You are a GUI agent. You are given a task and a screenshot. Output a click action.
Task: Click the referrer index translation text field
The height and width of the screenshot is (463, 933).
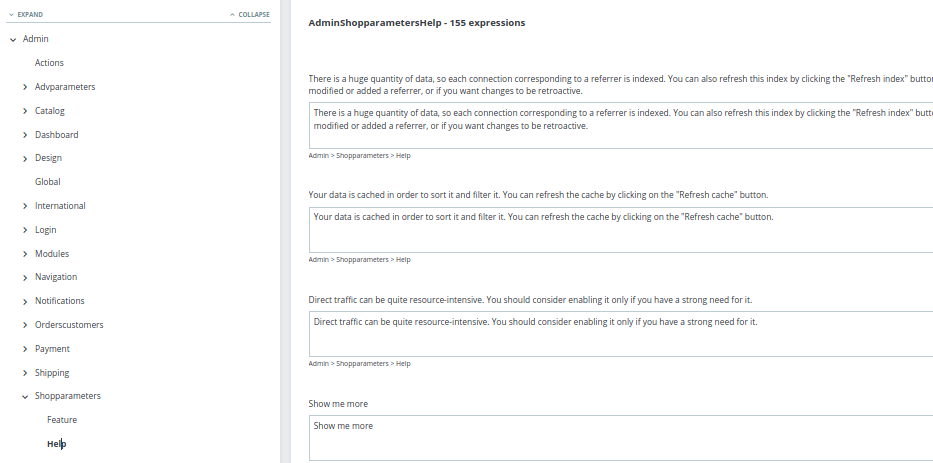pos(620,125)
